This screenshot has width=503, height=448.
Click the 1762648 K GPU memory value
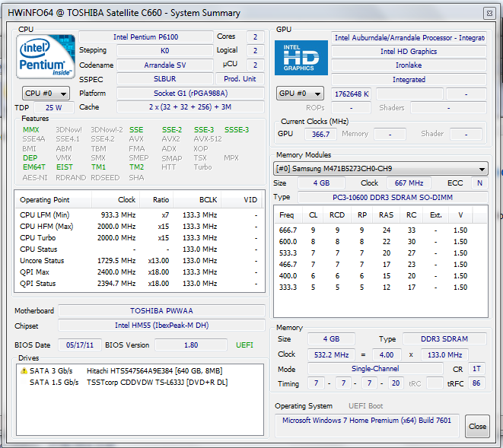352,94
